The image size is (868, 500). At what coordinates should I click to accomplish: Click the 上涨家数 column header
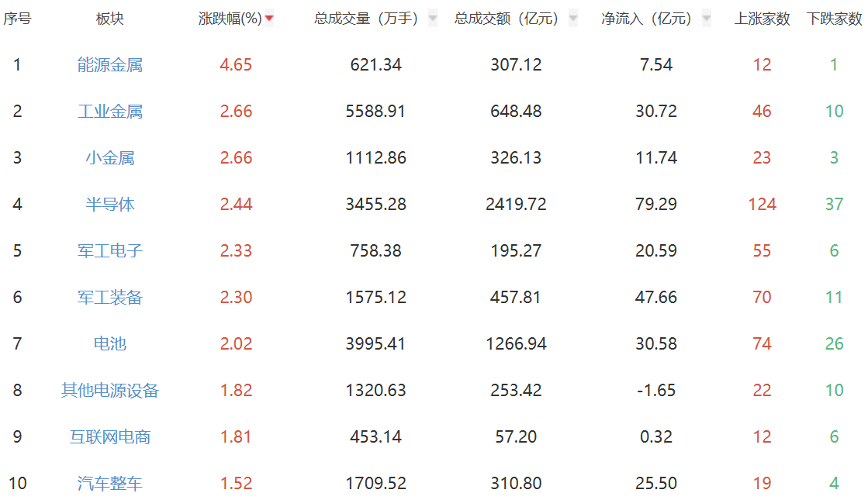coord(762,19)
